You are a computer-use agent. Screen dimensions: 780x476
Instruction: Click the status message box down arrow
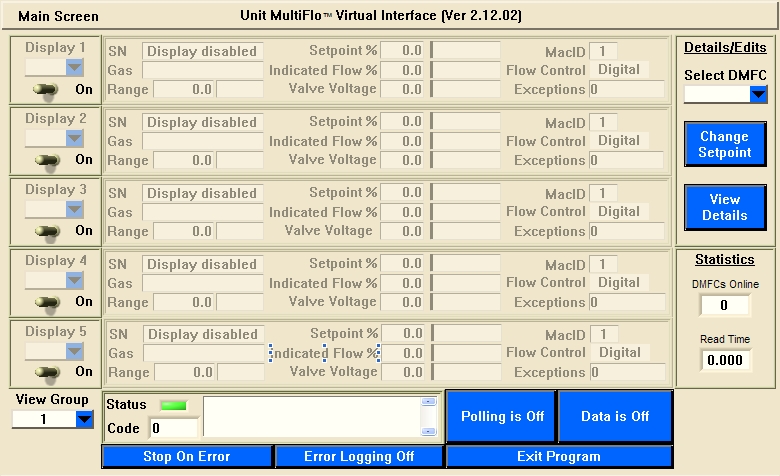[428, 431]
